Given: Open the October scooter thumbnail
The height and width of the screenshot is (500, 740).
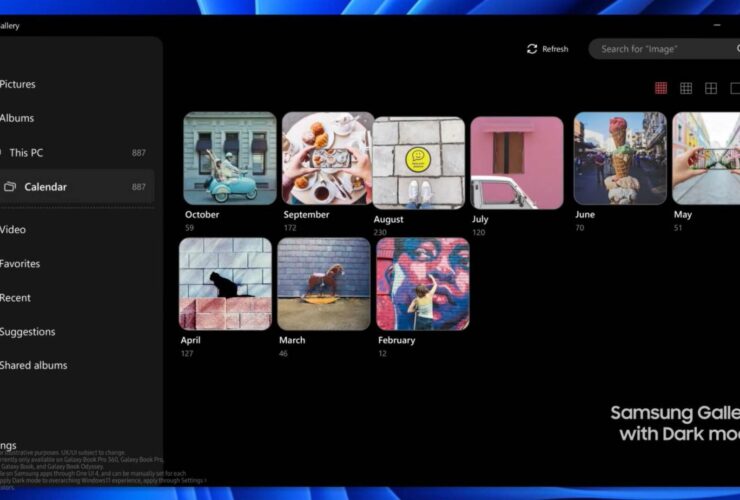Looking at the screenshot, I should tap(230, 158).
